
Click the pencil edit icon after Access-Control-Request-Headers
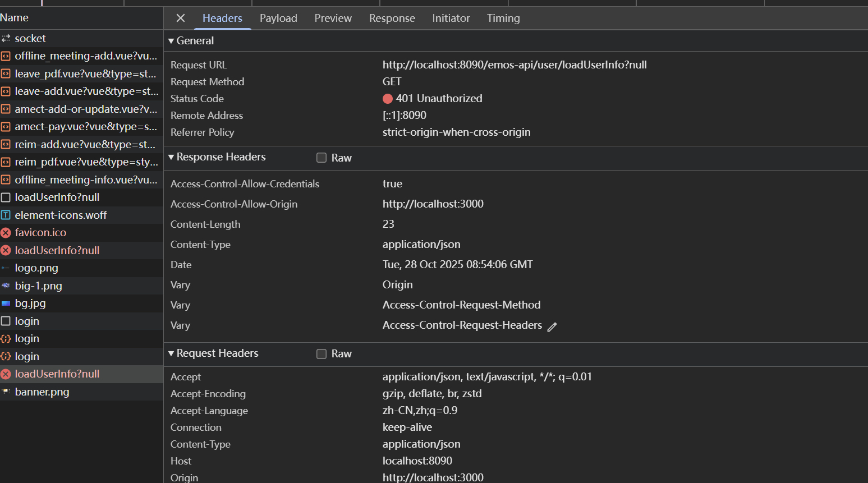point(552,326)
